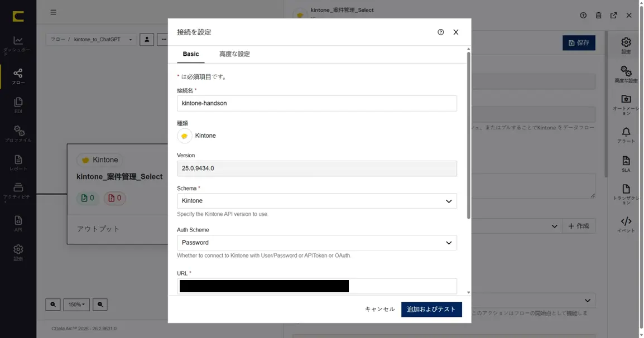
Task: Click the 接続名 input field
Action: [x=316, y=104]
